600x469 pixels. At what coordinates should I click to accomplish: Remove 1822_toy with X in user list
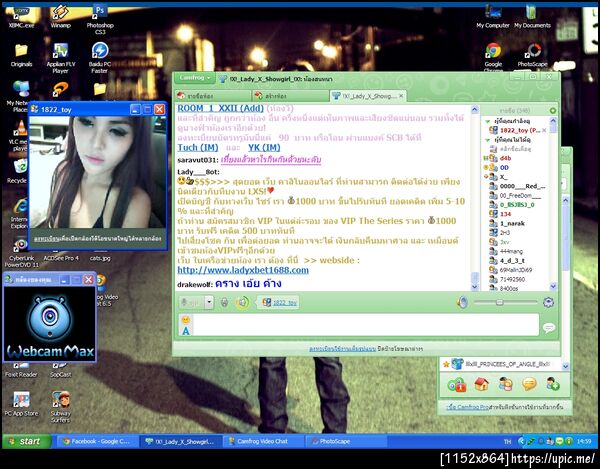[x=544, y=130]
